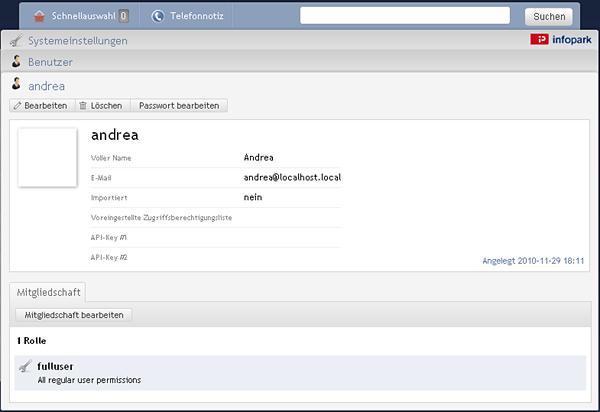Open Schnellauswahl in the top bar
The height and width of the screenshot is (412, 600).
click(81, 16)
